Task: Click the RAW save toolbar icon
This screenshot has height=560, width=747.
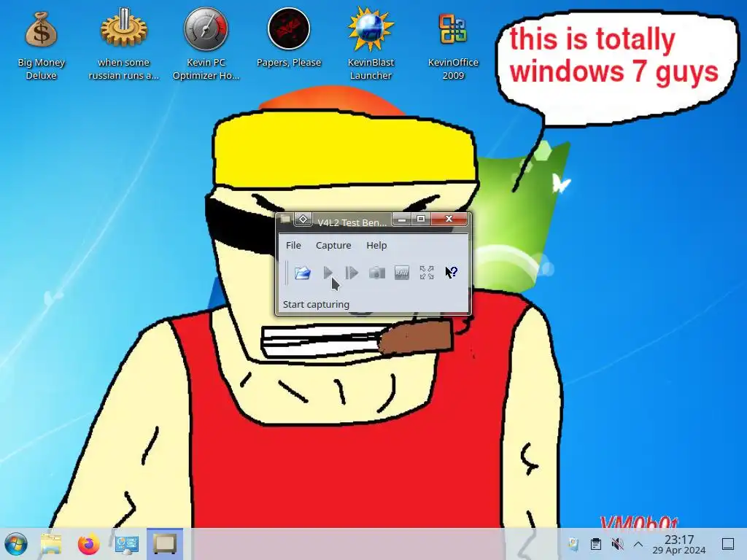Action: [x=402, y=273]
